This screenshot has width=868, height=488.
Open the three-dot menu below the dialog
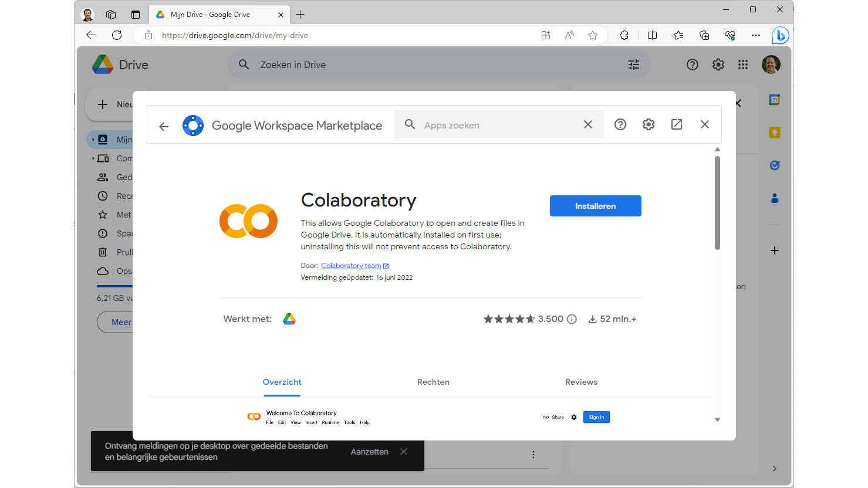pyautogui.click(x=533, y=455)
